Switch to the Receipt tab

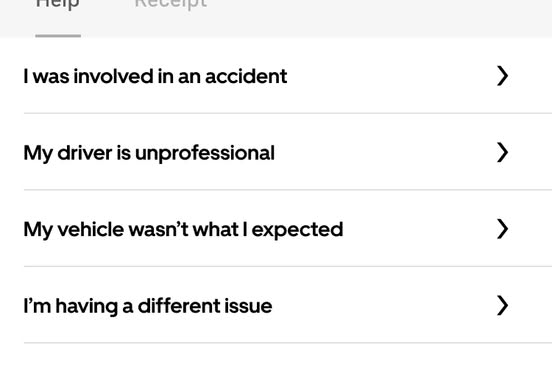coord(171,4)
